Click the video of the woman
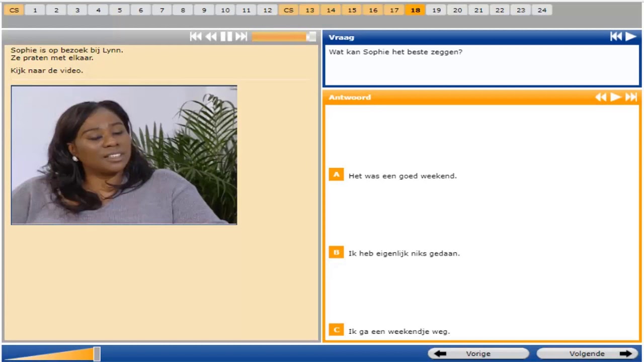 point(124,155)
